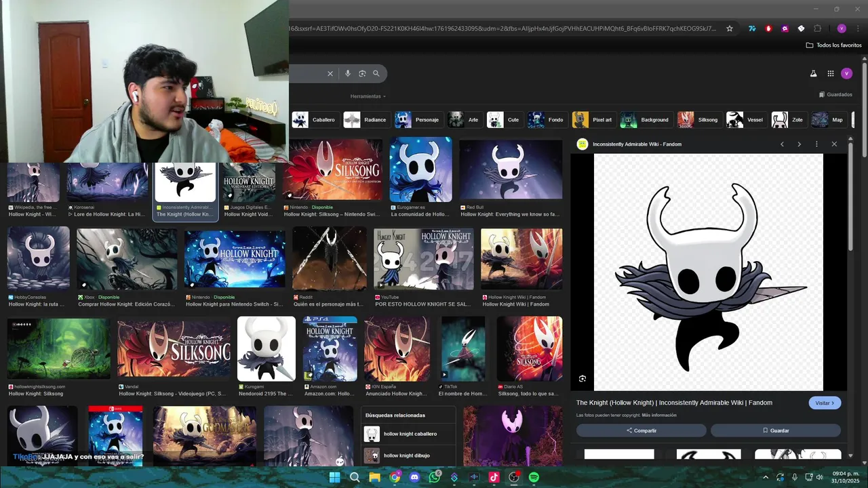Screen dimensions: 868x488
Task: Open the red ad-blocker extension
Action: 768,28
